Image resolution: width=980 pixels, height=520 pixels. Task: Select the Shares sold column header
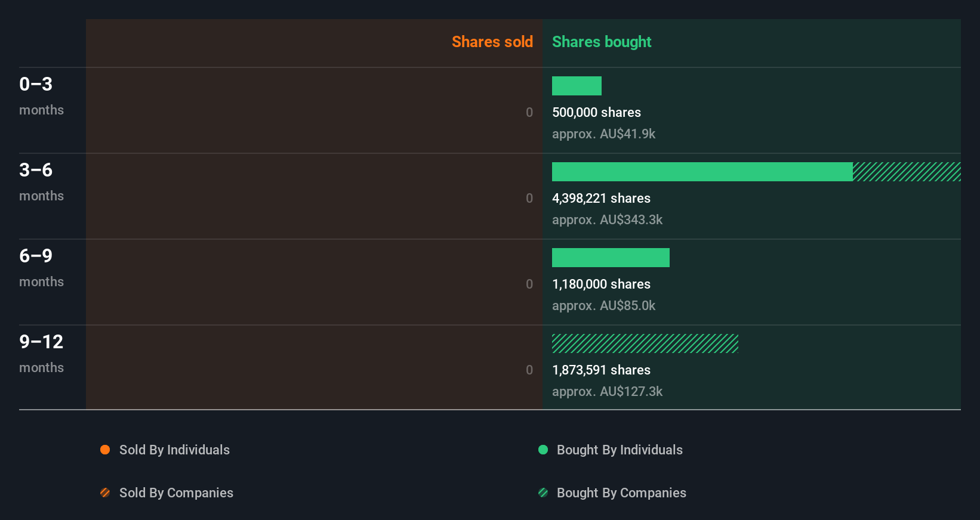point(492,42)
